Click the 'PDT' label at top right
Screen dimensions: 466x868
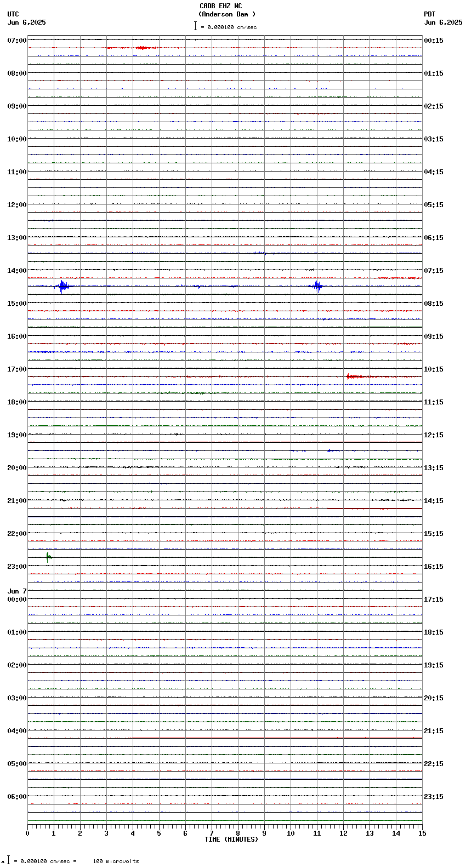pos(430,14)
